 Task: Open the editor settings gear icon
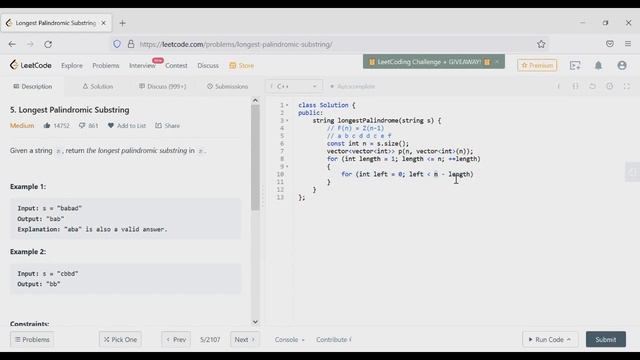609,87
